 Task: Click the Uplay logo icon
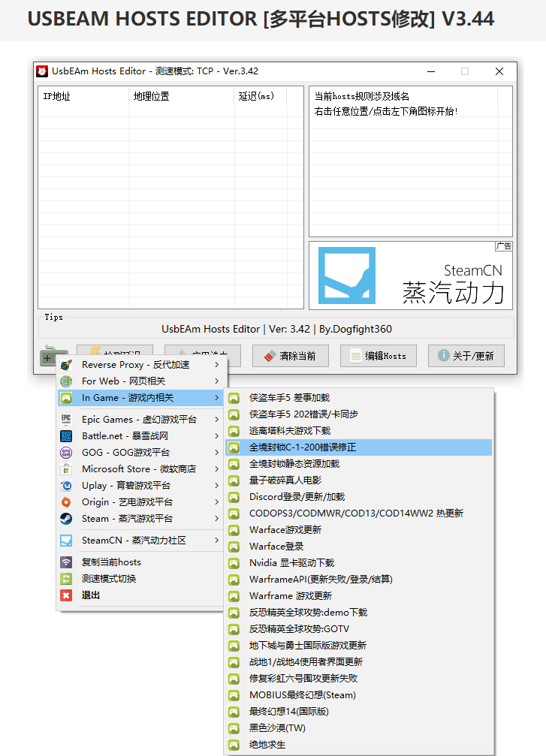click(x=66, y=486)
